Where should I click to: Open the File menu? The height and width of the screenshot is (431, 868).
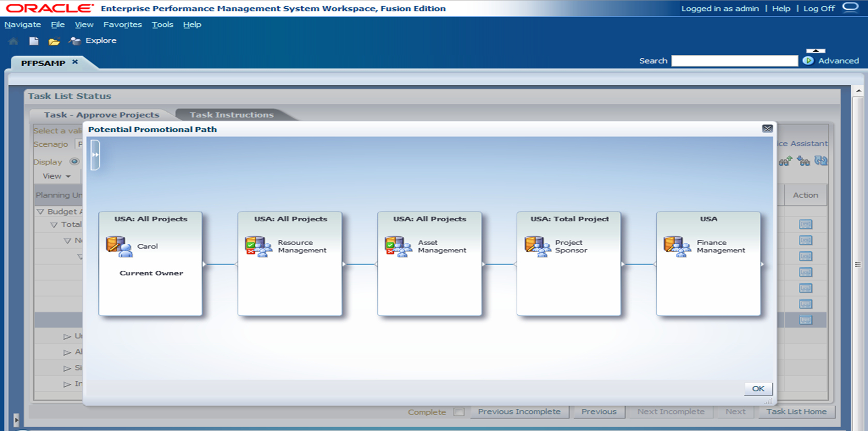(58, 24)
